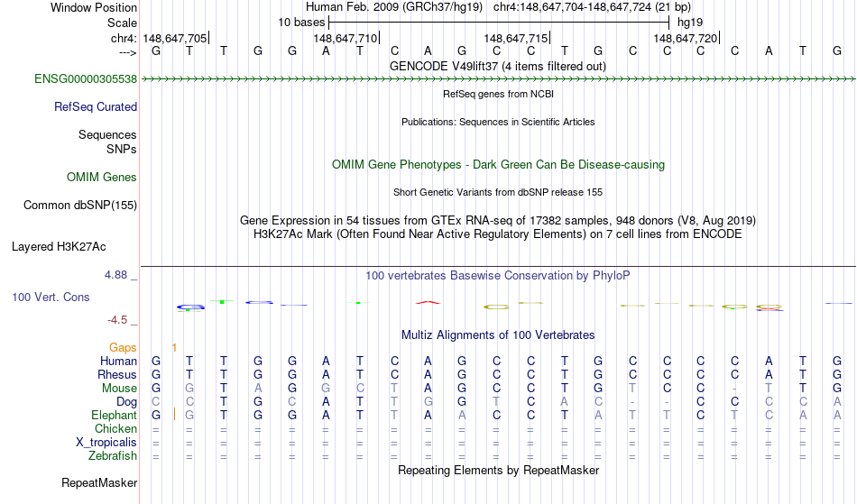
Task: Click coordinate marker 148,647,715
Action: point(517,38)
